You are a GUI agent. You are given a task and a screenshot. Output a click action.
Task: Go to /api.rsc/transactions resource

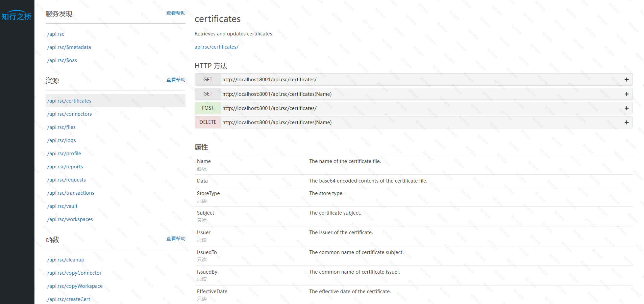coord(71,193)
